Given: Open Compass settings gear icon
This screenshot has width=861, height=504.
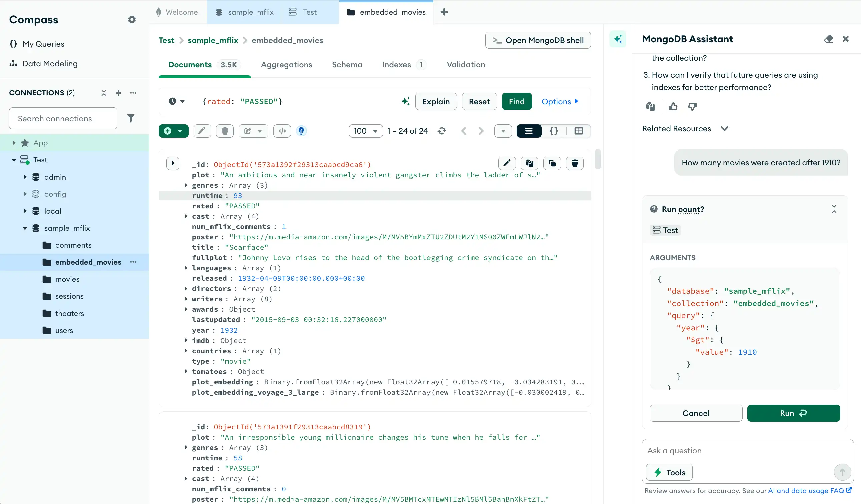Looking at the screenshot, I should point(132,20).
